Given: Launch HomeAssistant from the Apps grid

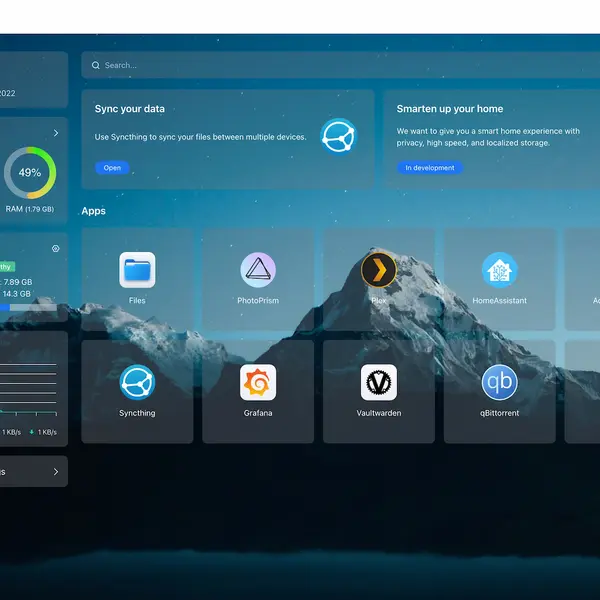Looking at the screenshot, I should 499,270.
